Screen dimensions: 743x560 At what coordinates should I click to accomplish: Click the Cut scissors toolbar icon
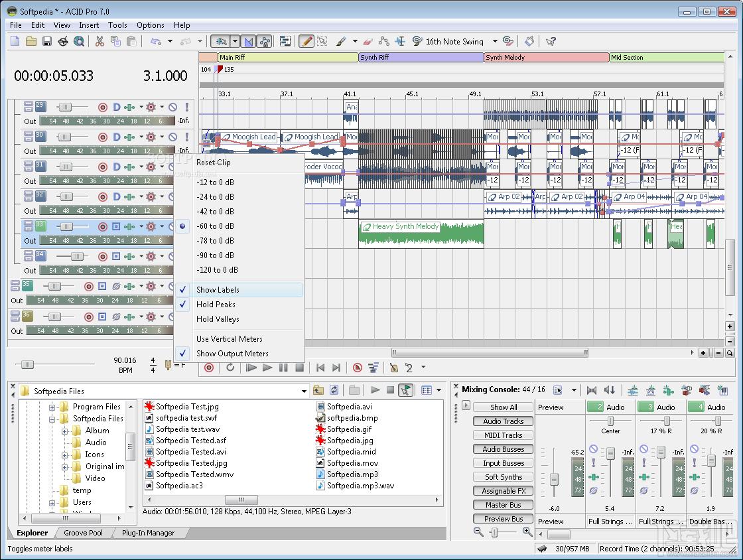[x=100, y=41]
